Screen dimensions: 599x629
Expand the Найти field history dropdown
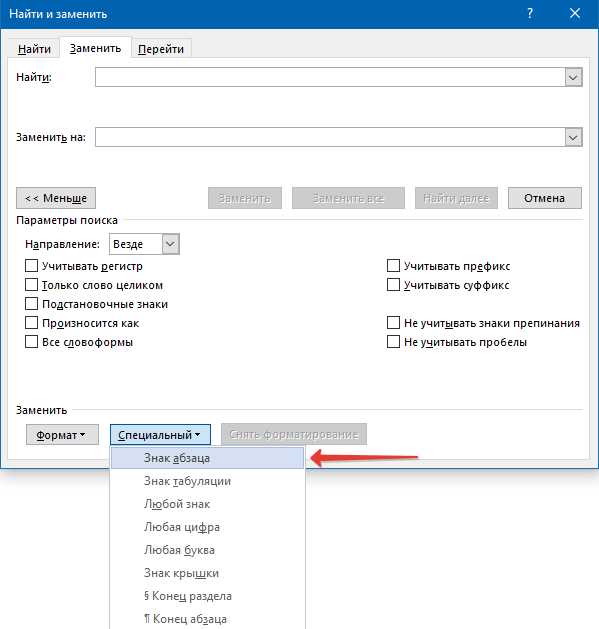(x=573, y=77)
